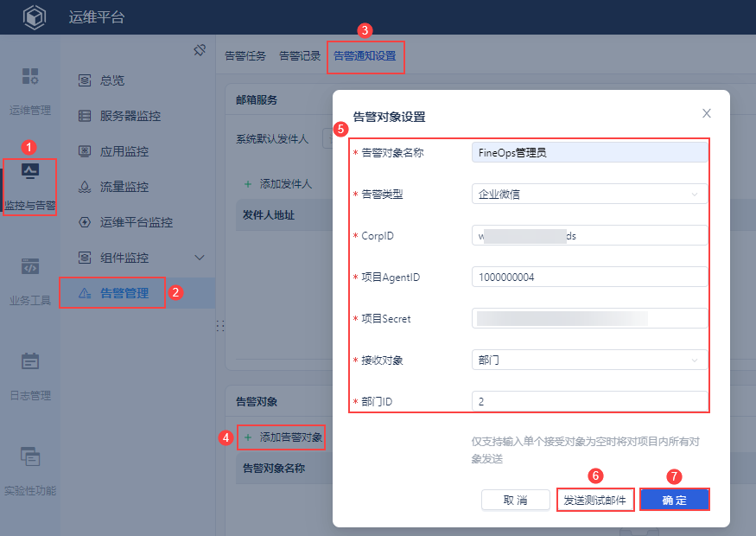
Task: Open the 接收对象 dropdown showing 部门
Action: 589,360
